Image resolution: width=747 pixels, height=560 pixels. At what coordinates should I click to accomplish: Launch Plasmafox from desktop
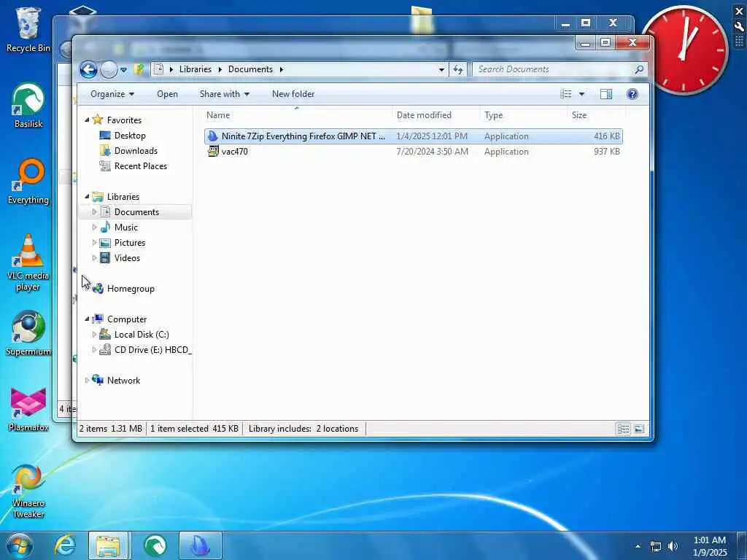click(28, 410)
